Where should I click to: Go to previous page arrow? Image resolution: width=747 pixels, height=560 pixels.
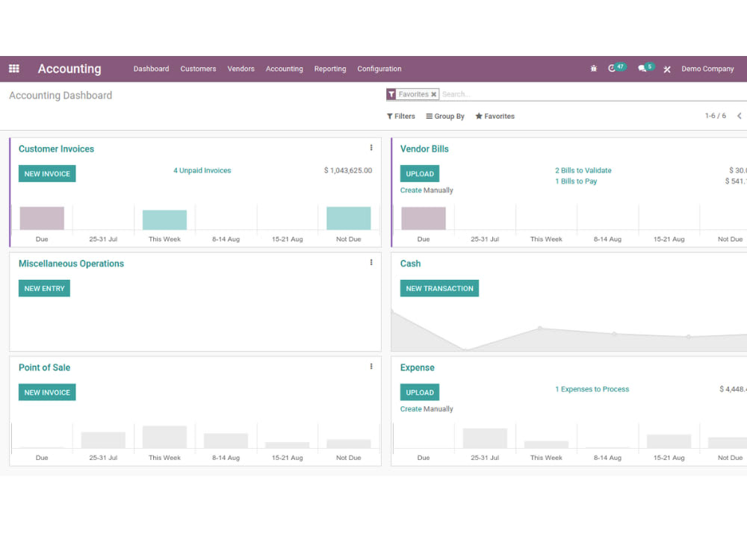tap(740, 116)
